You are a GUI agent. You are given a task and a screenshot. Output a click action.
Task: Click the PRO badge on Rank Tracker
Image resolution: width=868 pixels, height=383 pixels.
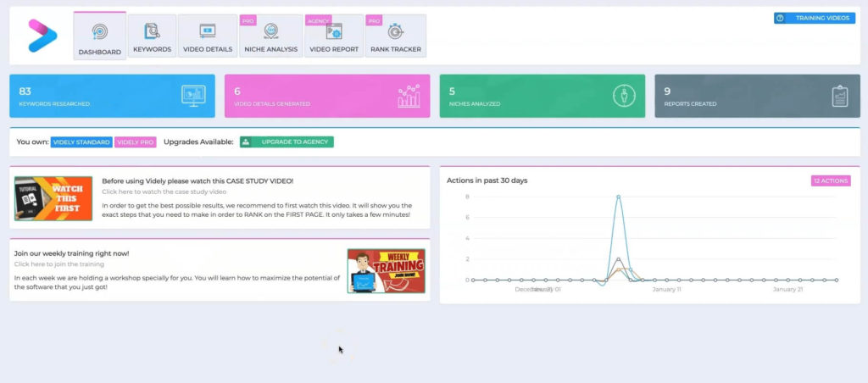point(374,20)
